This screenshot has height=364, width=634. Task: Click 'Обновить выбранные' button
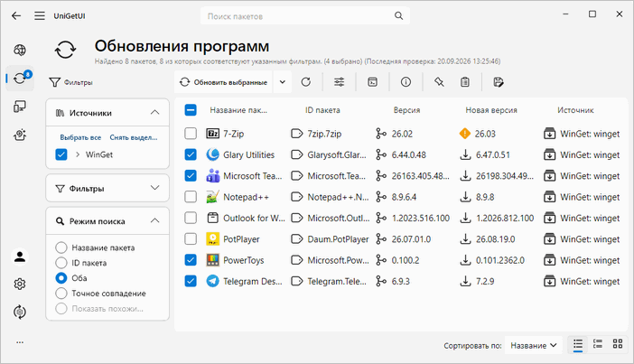coord(224,82)
